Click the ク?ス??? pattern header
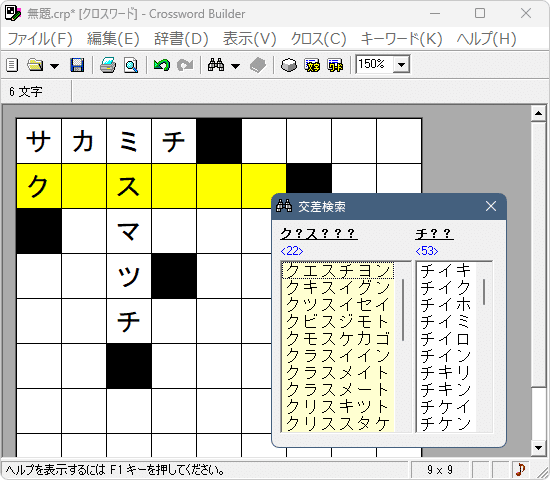 click(x=318, y=233)
